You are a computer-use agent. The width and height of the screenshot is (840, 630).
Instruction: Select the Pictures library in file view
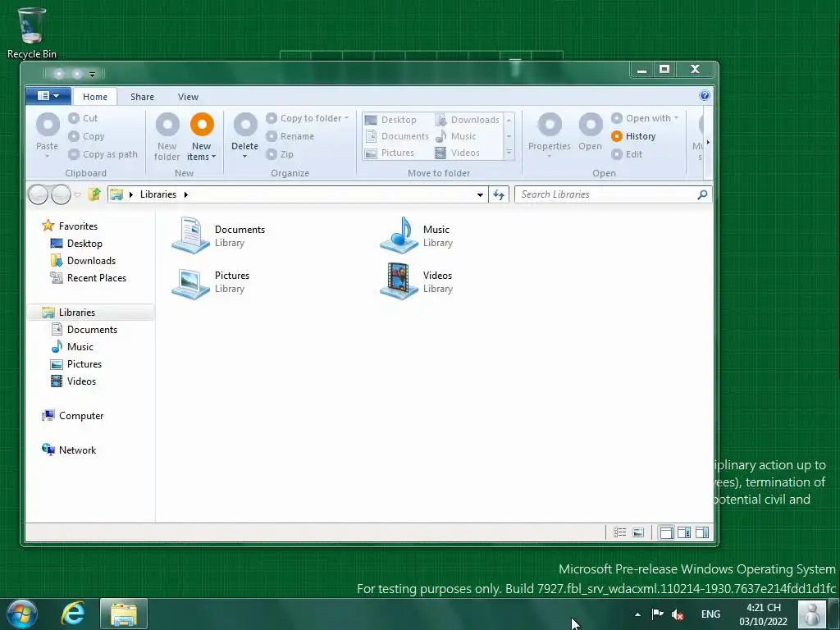coord(211,282)
